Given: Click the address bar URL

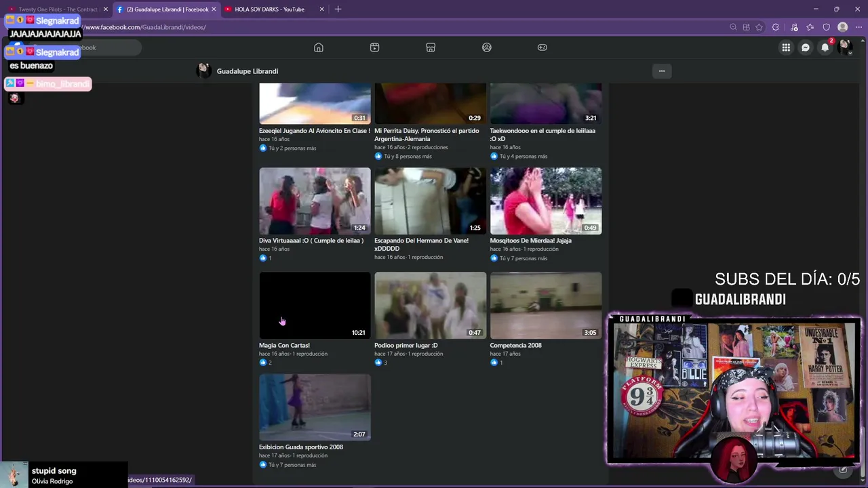Looking at the screenshot, I should click(x=146, y=27).
